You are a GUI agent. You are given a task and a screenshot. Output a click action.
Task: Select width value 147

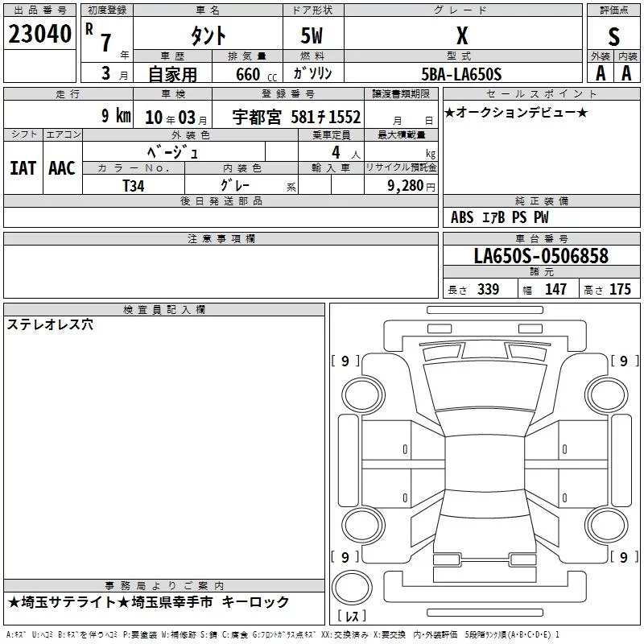555,289
